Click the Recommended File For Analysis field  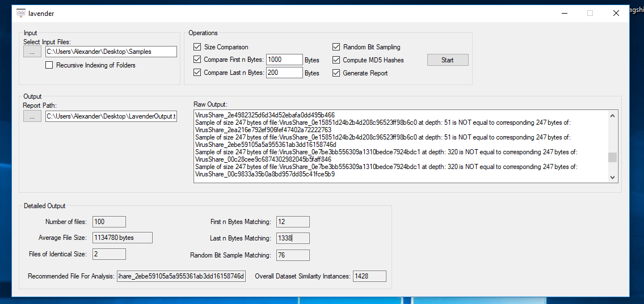[182, 276]
